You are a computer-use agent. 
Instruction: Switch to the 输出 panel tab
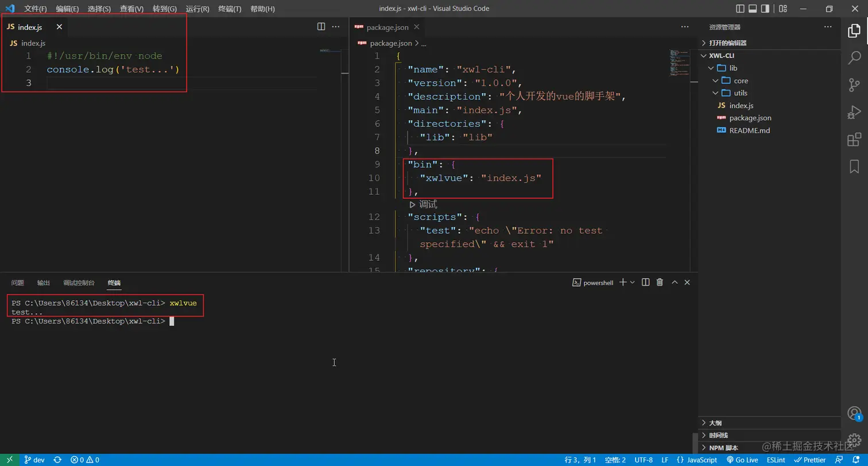tap(44, 283)
